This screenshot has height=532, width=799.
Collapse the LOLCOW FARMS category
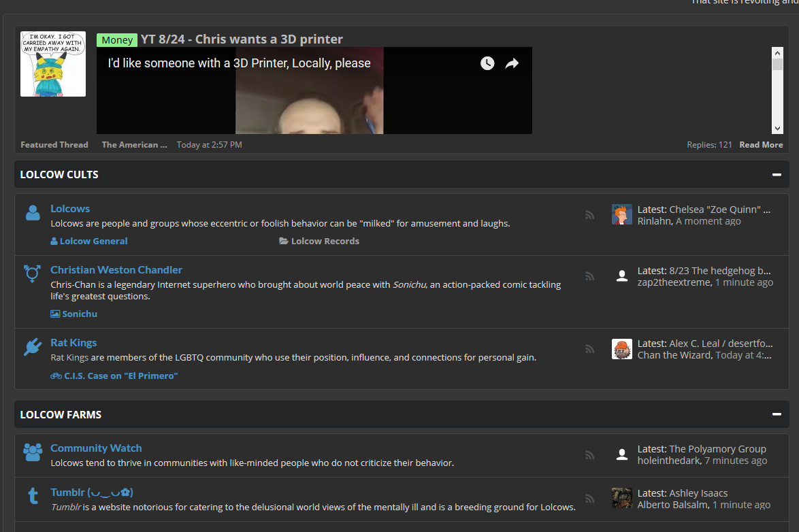click(777, 414)
